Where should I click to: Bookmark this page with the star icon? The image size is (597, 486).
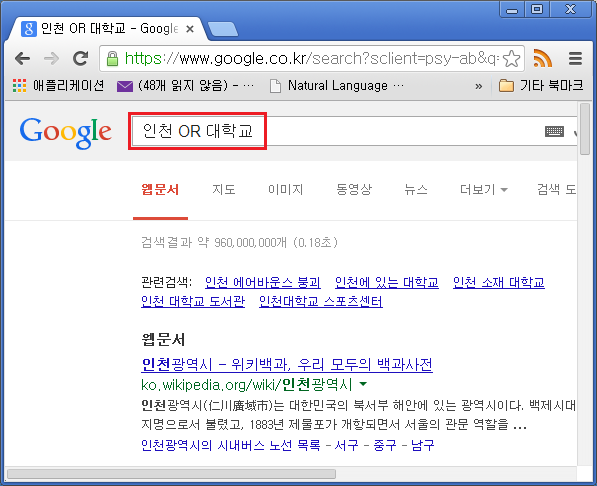tap(511, 59)
